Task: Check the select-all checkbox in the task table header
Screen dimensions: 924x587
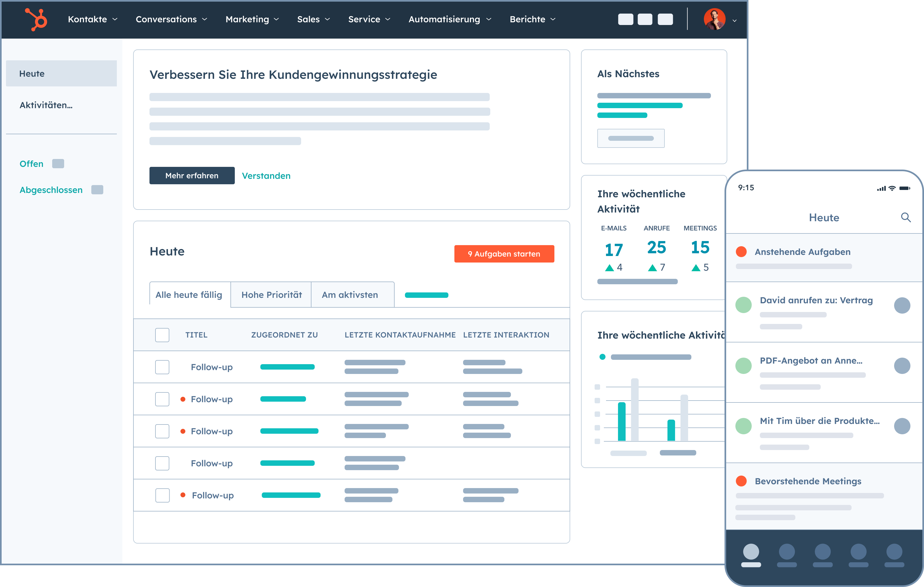Action: point(162,335)
